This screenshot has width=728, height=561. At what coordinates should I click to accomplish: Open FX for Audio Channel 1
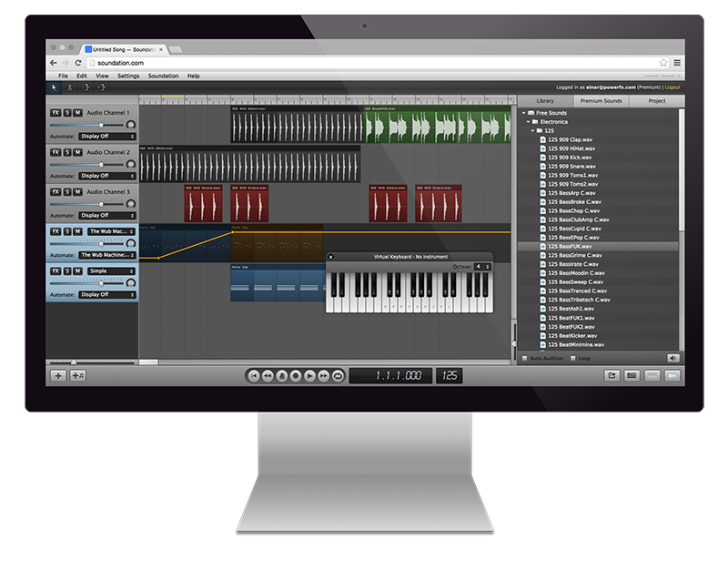[x=56, y=113]
